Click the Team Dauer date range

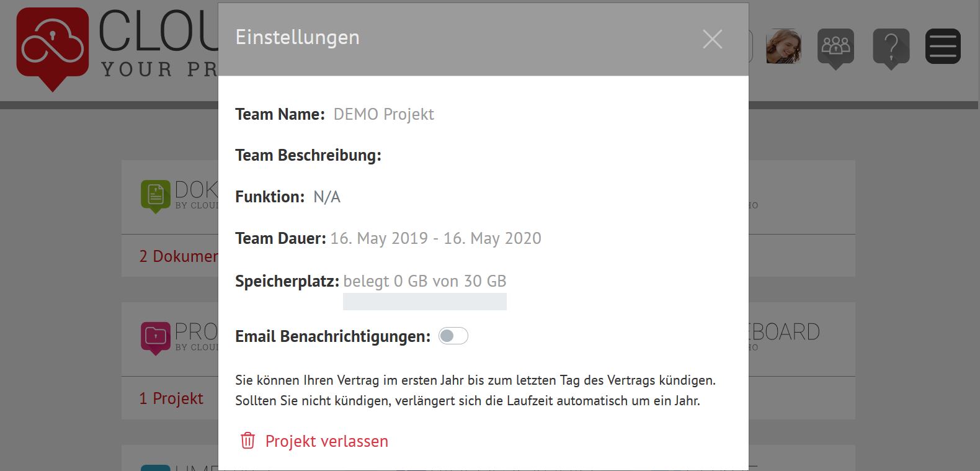436,238
